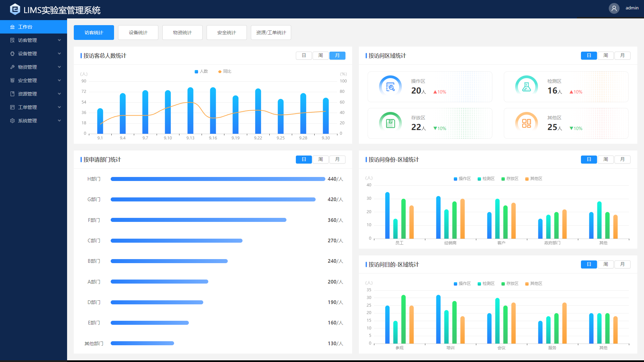Open the admin user avatar icon

[614, 8]
